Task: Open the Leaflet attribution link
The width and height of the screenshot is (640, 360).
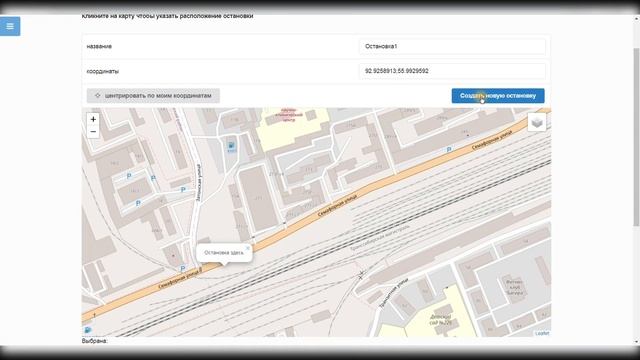Action: pos(542,333)
